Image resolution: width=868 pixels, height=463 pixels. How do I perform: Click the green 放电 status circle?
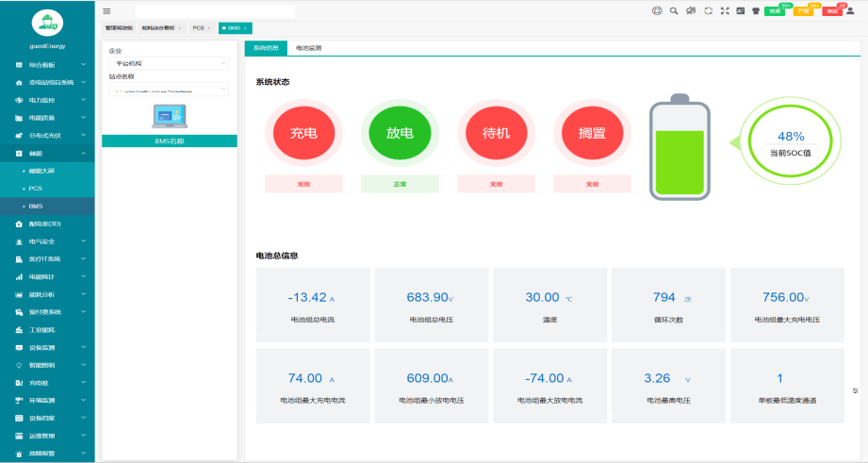click(x=401, y=133)
